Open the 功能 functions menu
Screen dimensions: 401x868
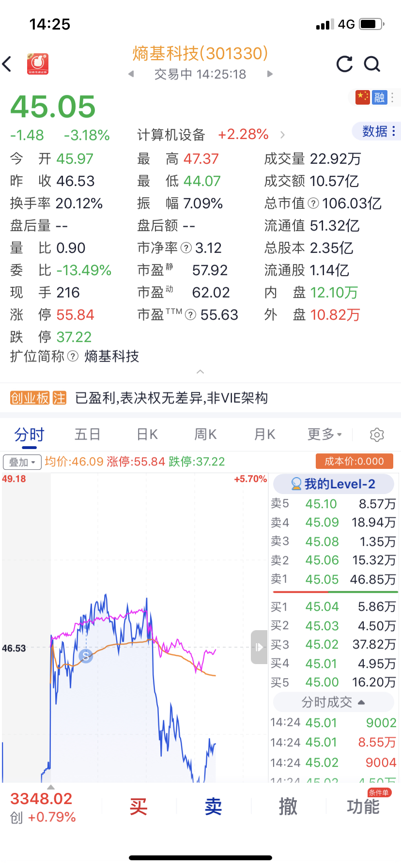[363, 807]
